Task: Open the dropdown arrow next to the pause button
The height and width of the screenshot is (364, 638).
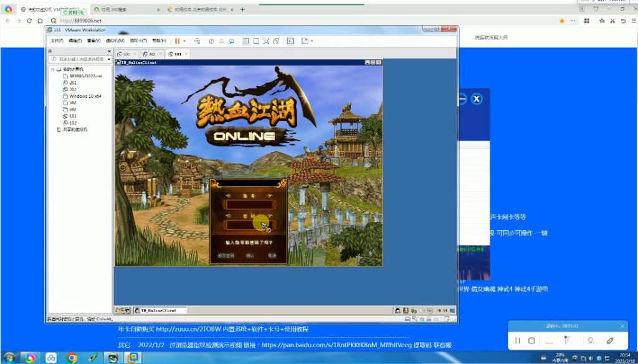Action: (x=184, y=41)
